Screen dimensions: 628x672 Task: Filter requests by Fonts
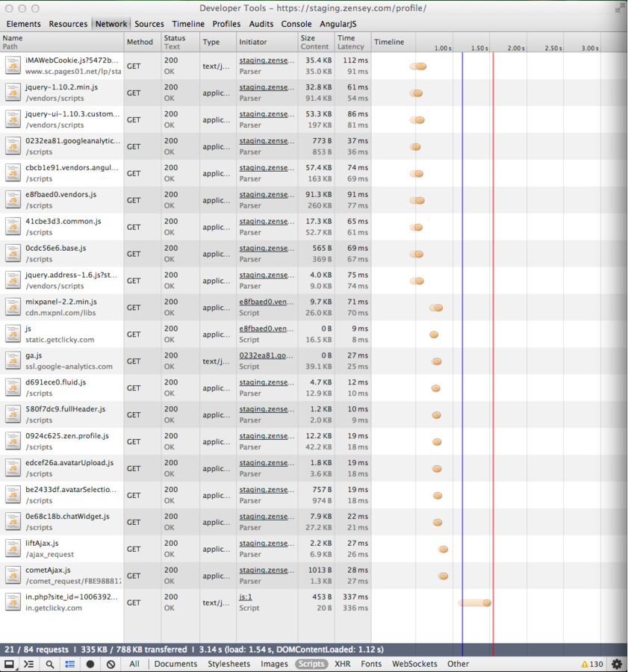coord(371,664)
